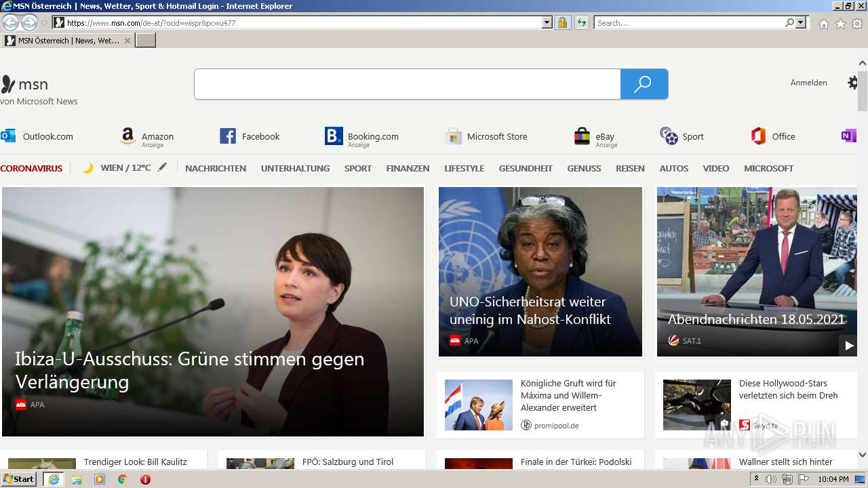This screenshot has height=488, width=868.
Task: Close the MSN Österreich tab
Action: (127, 41)
